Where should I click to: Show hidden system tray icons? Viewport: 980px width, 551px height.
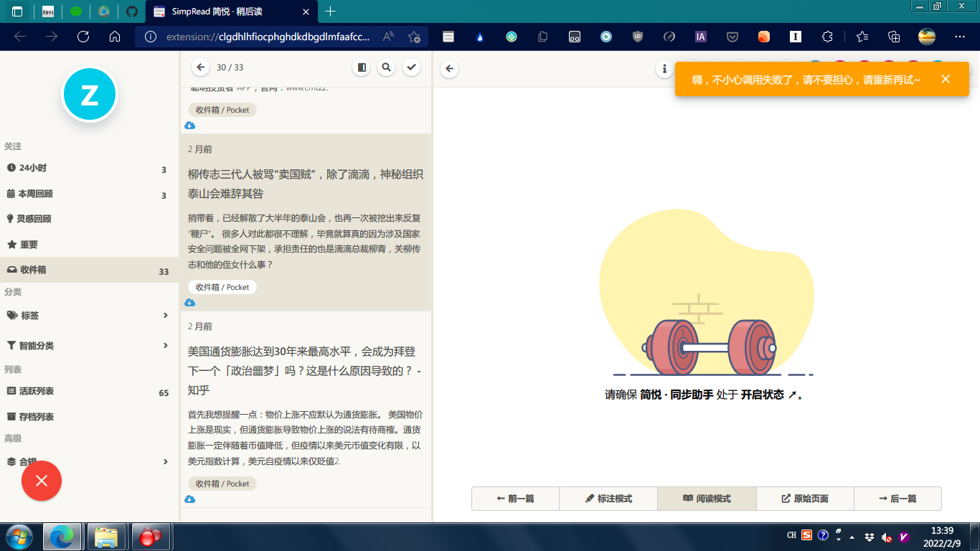click(x=852, y=537)
